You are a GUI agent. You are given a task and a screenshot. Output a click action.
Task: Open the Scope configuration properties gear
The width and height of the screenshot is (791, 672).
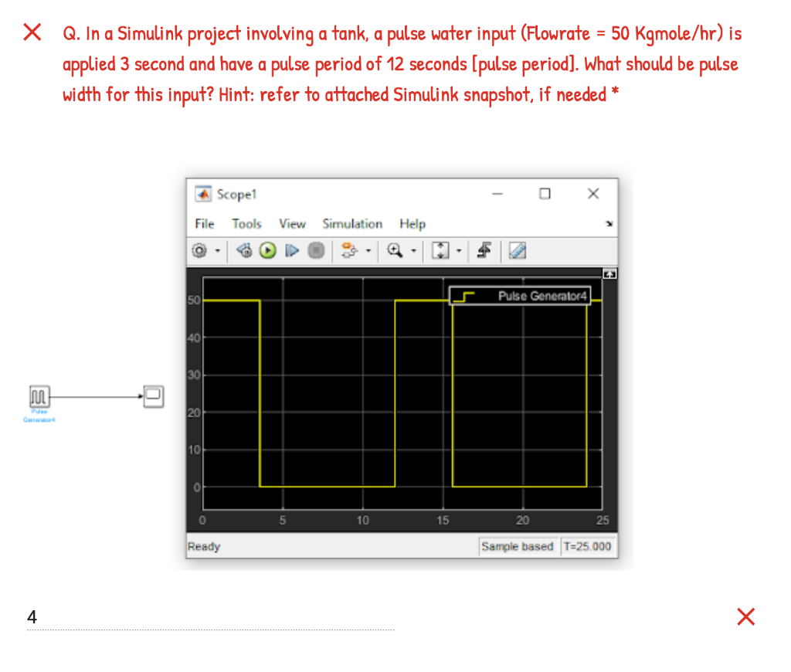(199, 250)
